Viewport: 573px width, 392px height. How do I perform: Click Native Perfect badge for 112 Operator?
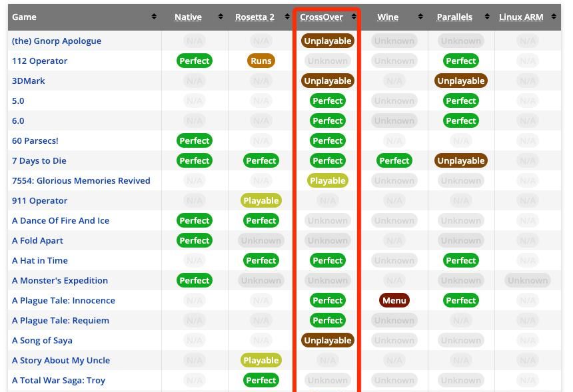(195, 61)
